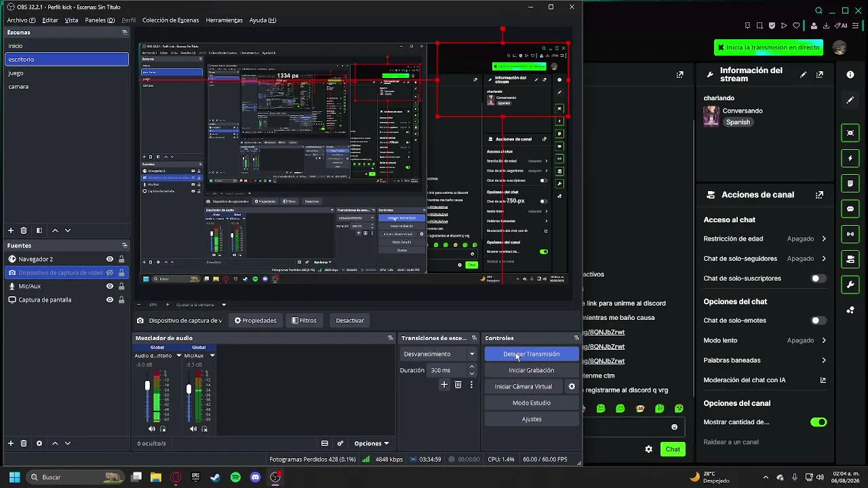Pop out Acciones de canal panel
Viewport: 868px width, 488px height.
(820, 195)
